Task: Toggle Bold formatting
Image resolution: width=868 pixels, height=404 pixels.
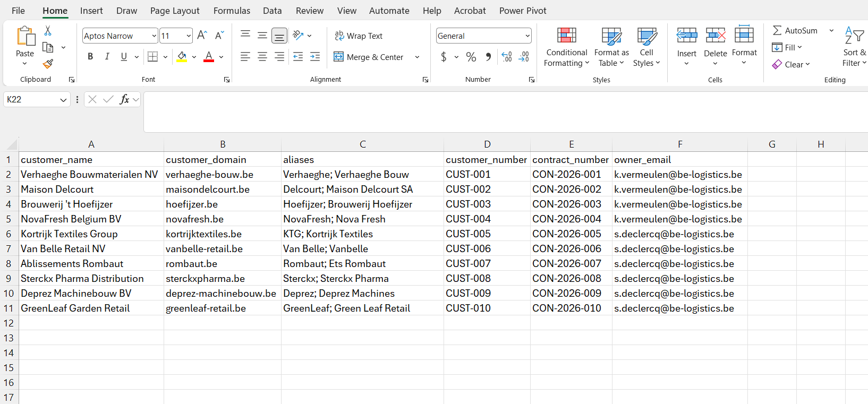Action: 90,57
